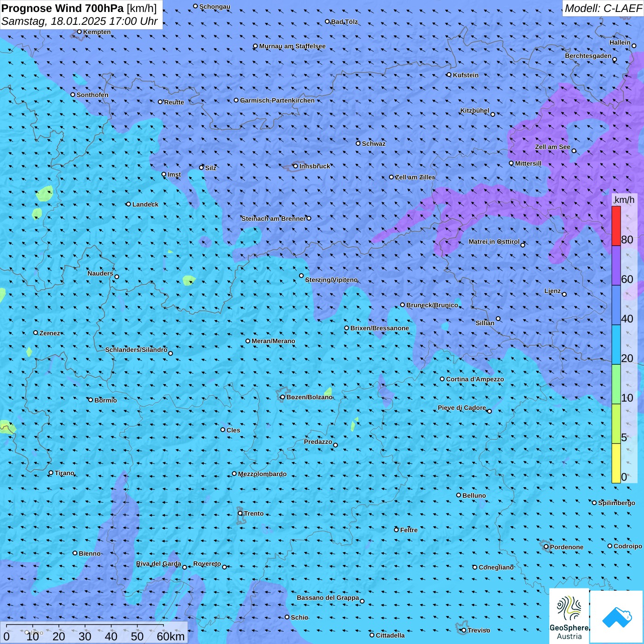Click the 'Schongau' label
644x644 pixels.
(x=215, y=6)
